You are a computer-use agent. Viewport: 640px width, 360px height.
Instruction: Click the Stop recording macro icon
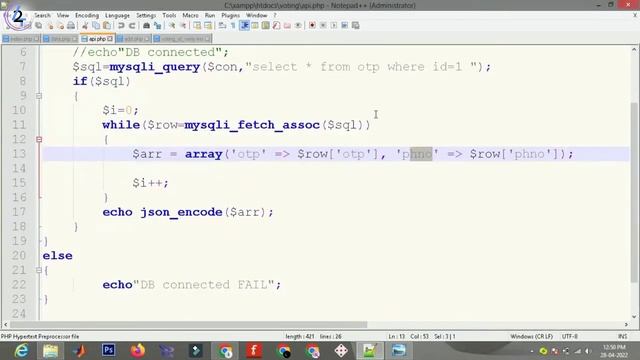323,26
